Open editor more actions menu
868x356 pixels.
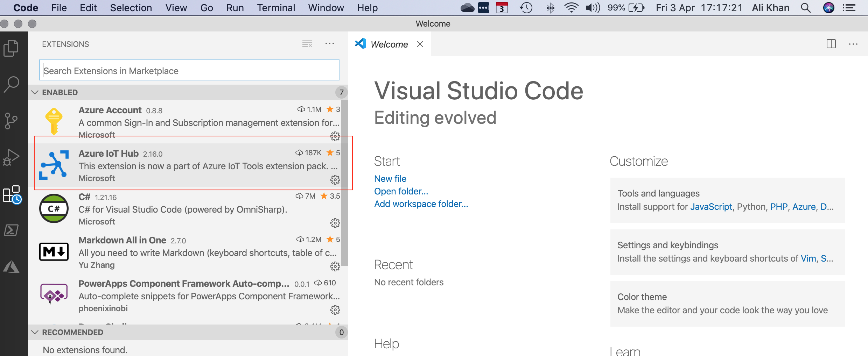coord(853,44)
